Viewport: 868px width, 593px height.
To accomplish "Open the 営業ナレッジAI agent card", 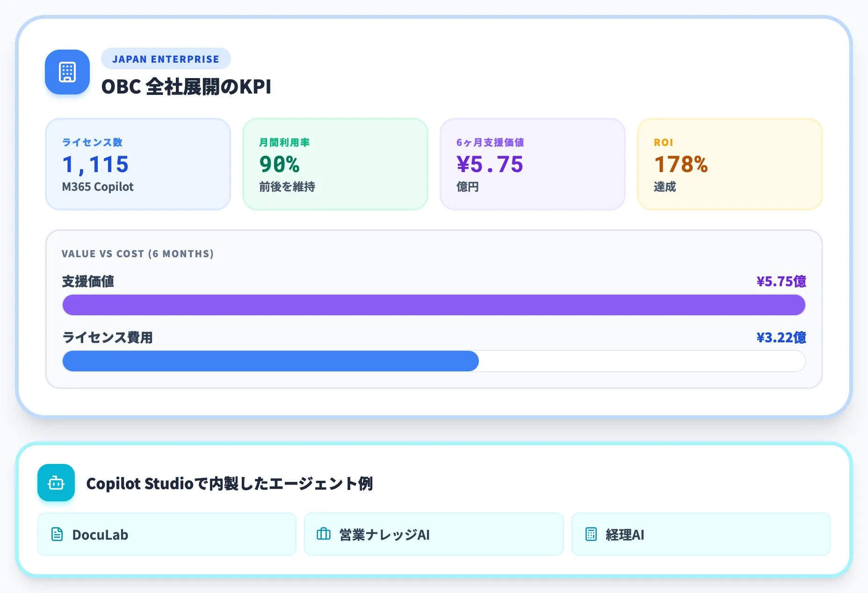I will [x=434, y=534].
